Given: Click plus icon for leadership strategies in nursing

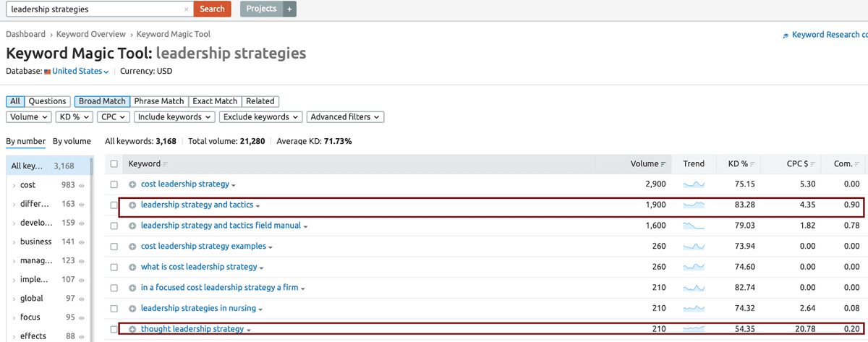Looking at the screenshot, I should click(132, 309).
